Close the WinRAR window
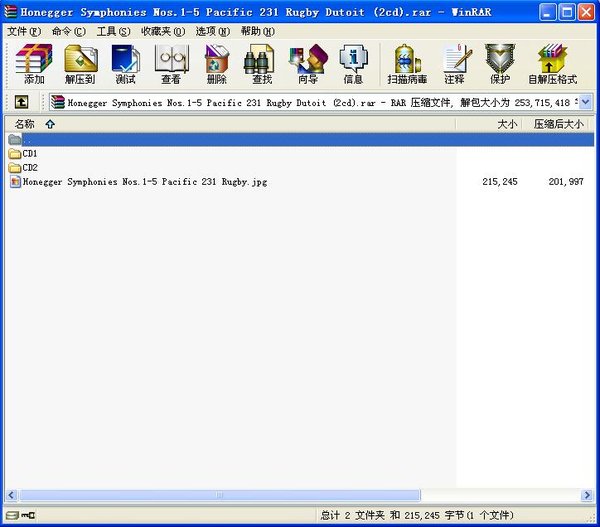600x527 pixels. (x=586, y=12)
